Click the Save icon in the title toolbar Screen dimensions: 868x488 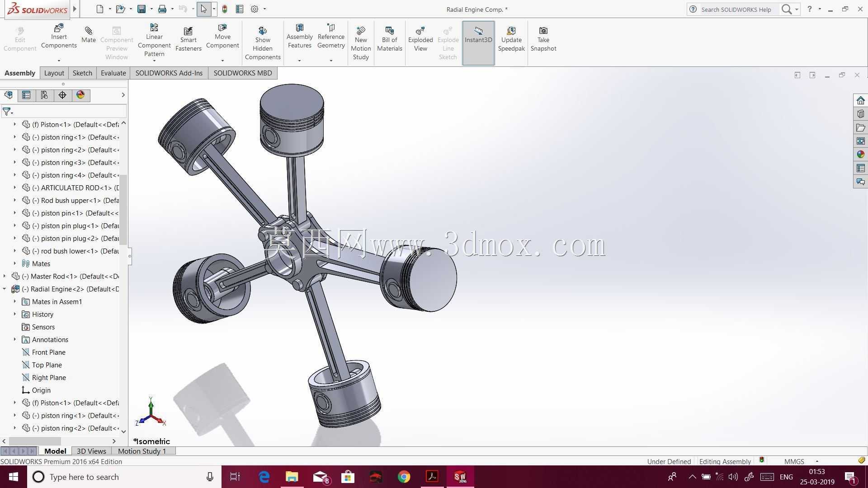point(142,9)
